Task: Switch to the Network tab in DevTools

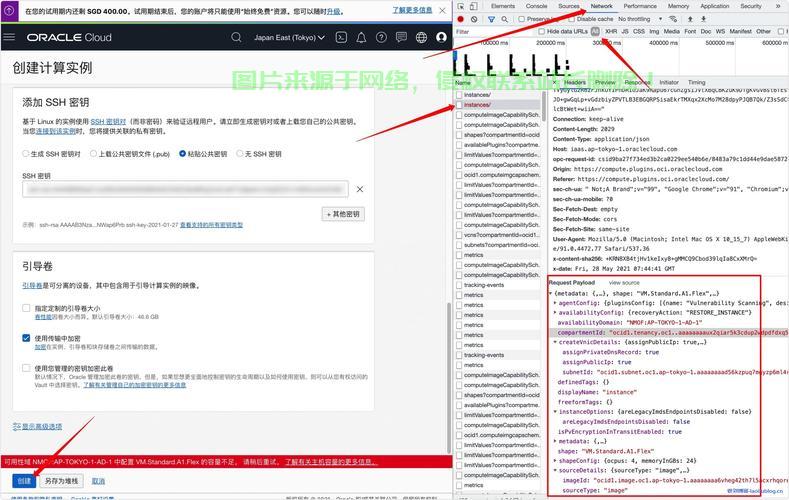Action: (601, 6)
